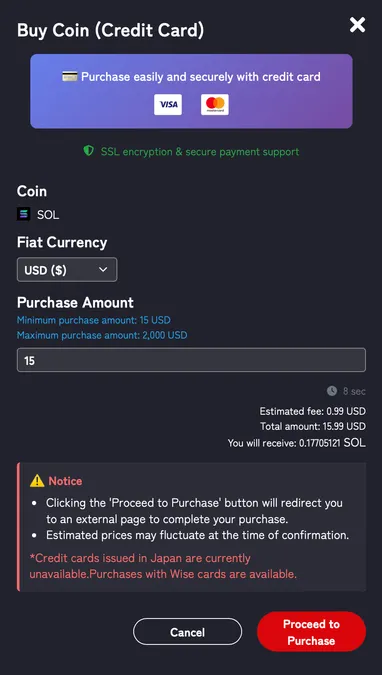Click the credit card promo banner
Screen dimensions: 382x675
pyautogui.click(x=191, y=91)
